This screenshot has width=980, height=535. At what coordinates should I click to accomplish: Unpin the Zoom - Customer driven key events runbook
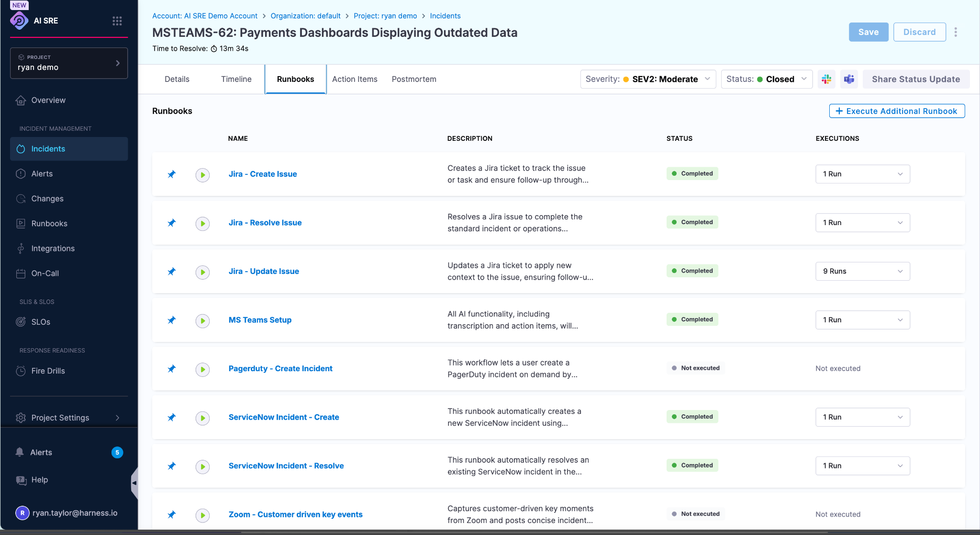coord(171,515)
